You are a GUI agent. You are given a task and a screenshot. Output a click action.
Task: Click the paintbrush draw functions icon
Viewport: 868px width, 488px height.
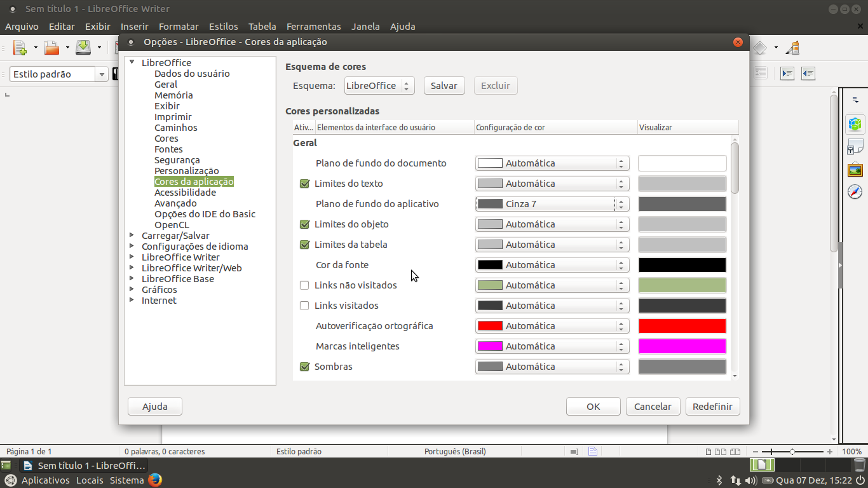click(792, 48)
